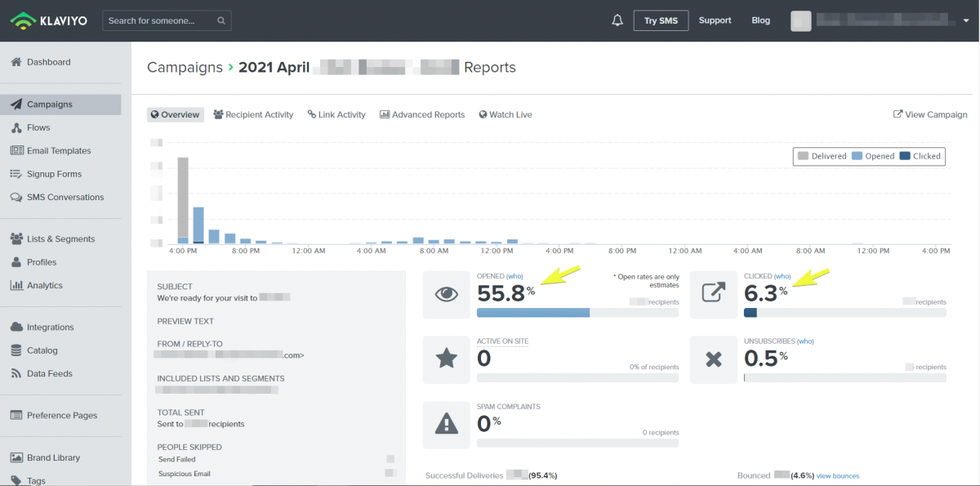The width and height of the screenshot is (980, 486).
Task: Switch to the Recipient Activity tab
Action: (x=253, y=115)
